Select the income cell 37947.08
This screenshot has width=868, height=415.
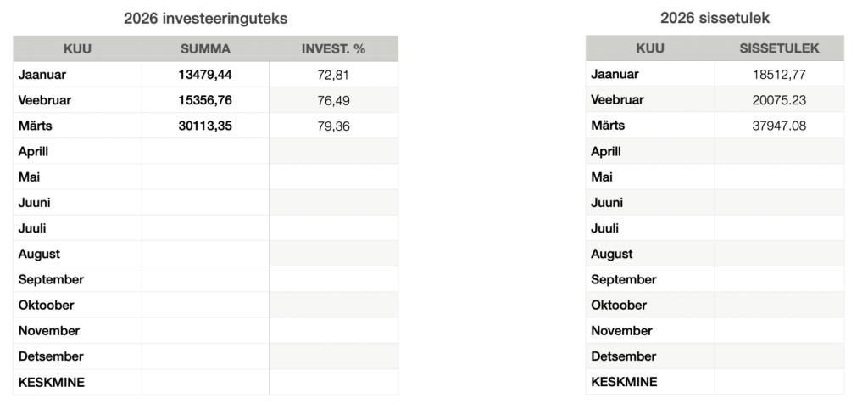[x=779, y=126]
